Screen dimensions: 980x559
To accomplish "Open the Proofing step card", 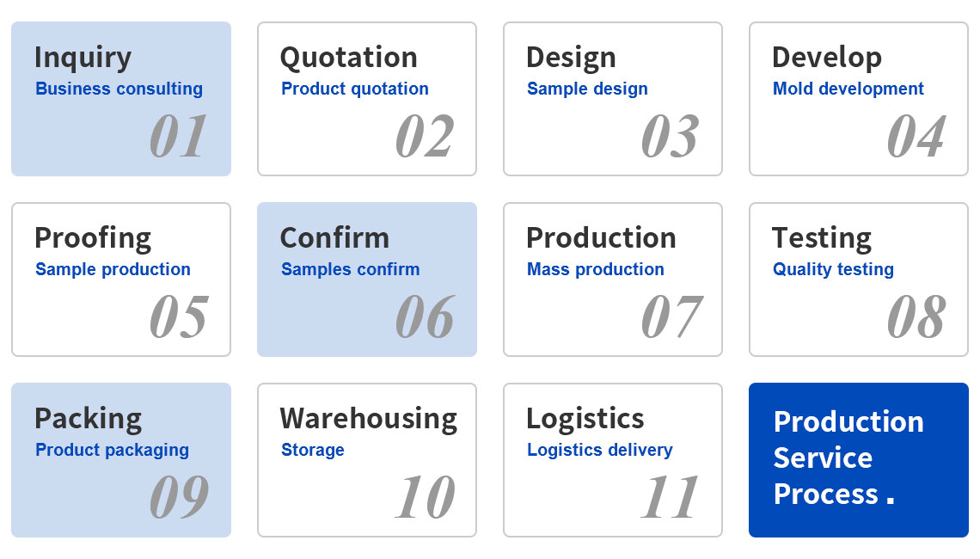I will click(121, 279).
